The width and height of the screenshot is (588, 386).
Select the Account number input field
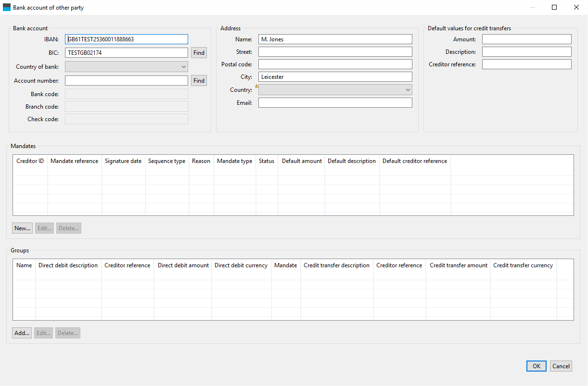click(127, 81)
